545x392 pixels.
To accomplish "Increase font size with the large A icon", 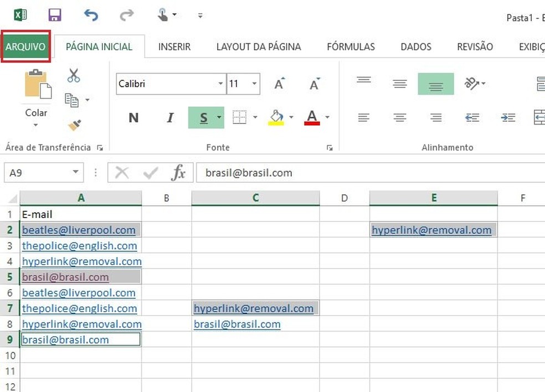I will click(278, 82).
